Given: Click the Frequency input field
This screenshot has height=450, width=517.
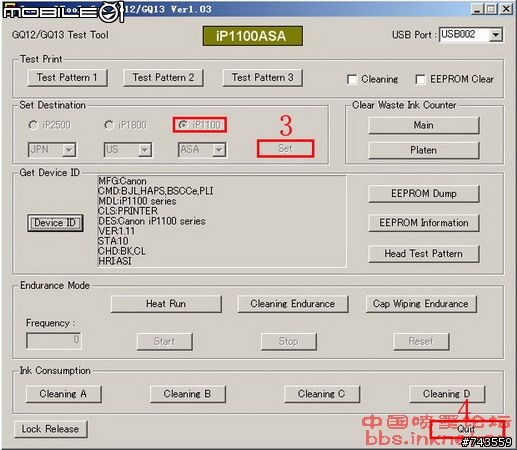Looking at the screenshot, I should pyautogui.click(x=54, y=340).
